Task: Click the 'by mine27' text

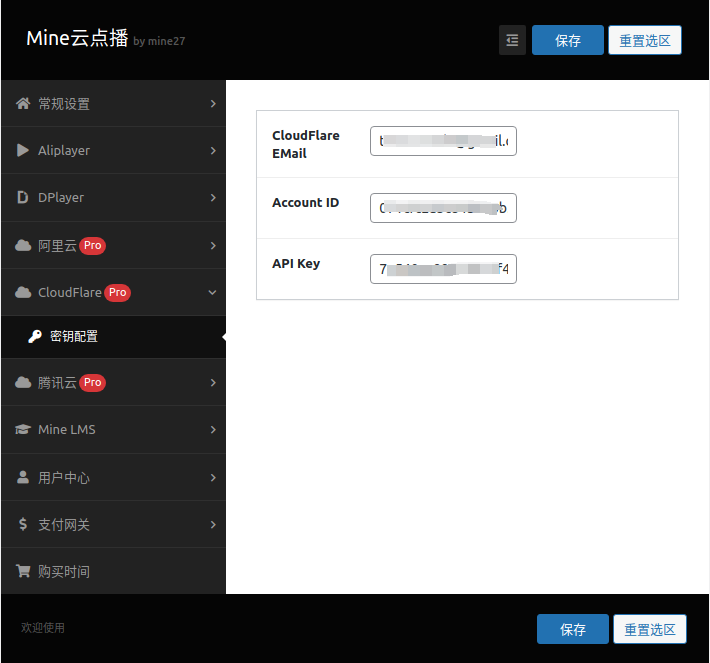Action: point(159,41)
